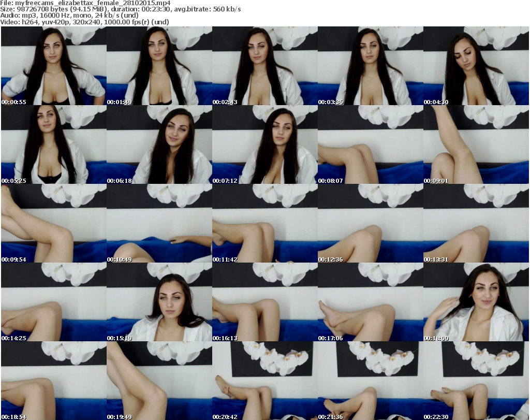Select the thumbnail frame stamped 00:09:54
Image resolution: width=530 pixels, height=420 pixels.
click(54, 223)
